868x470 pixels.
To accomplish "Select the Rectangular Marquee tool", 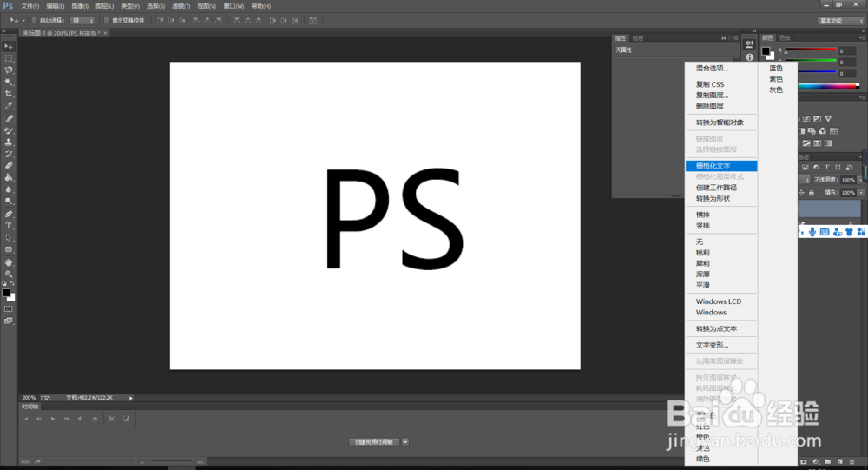I will tap(9, 58).
